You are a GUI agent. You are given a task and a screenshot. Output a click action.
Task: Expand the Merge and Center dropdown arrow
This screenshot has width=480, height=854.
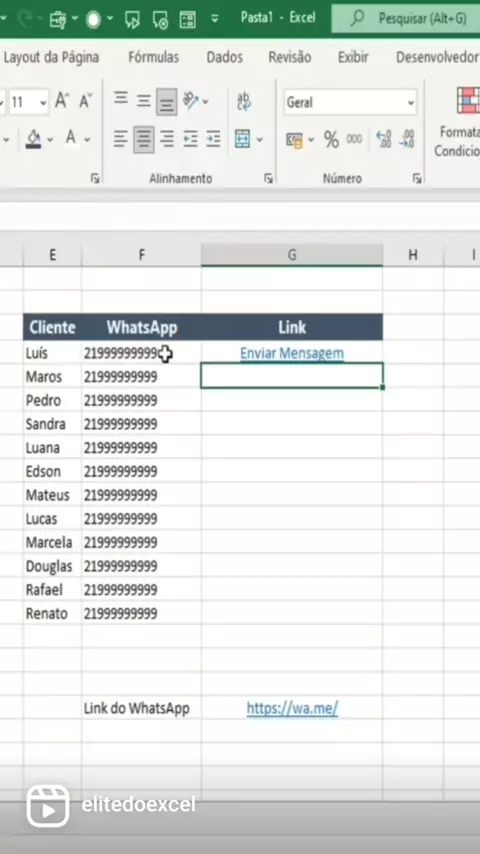coord(259,140)
